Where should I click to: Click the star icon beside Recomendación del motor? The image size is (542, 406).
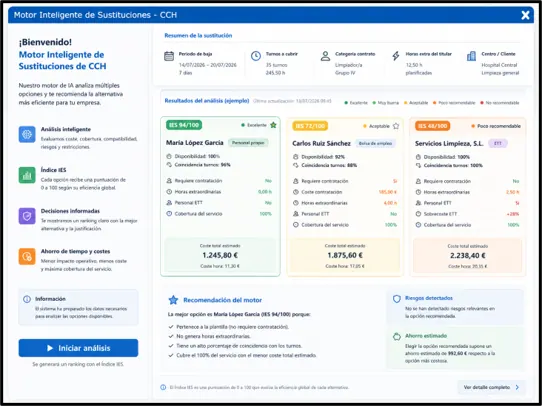[x=173, y=300]
